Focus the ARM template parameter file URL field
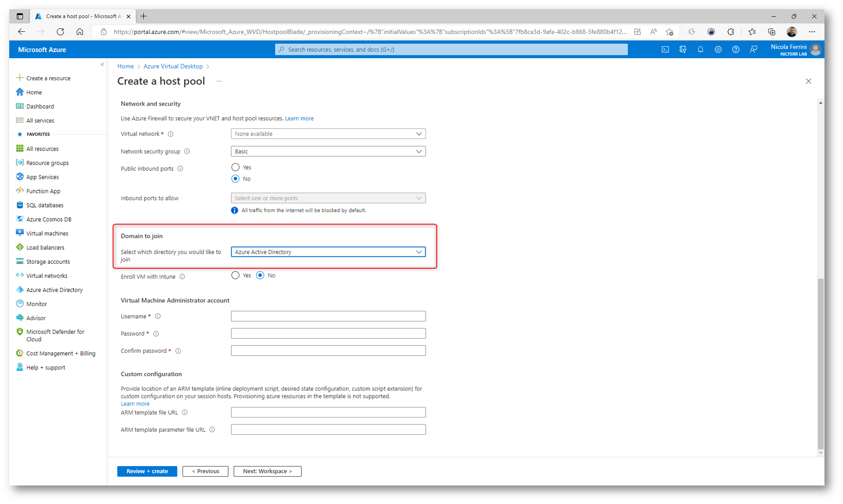The width and height of the screenshot is (843, 504). 328,430
